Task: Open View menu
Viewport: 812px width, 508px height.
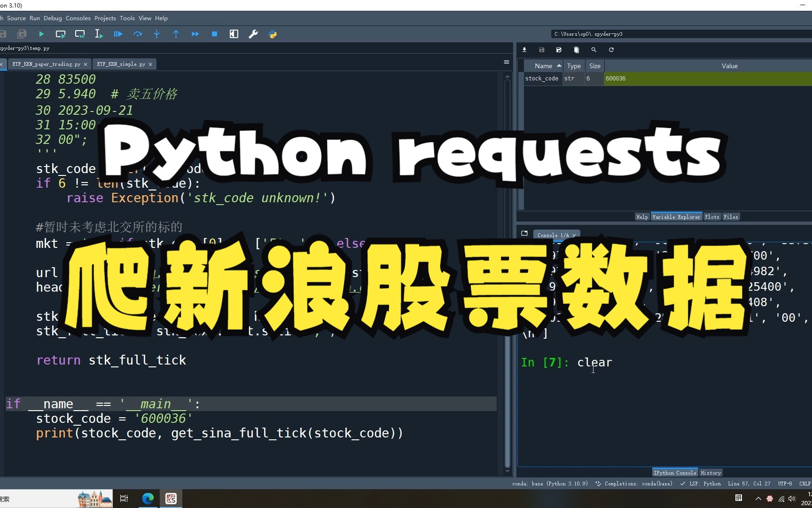Action: [145, 18]
